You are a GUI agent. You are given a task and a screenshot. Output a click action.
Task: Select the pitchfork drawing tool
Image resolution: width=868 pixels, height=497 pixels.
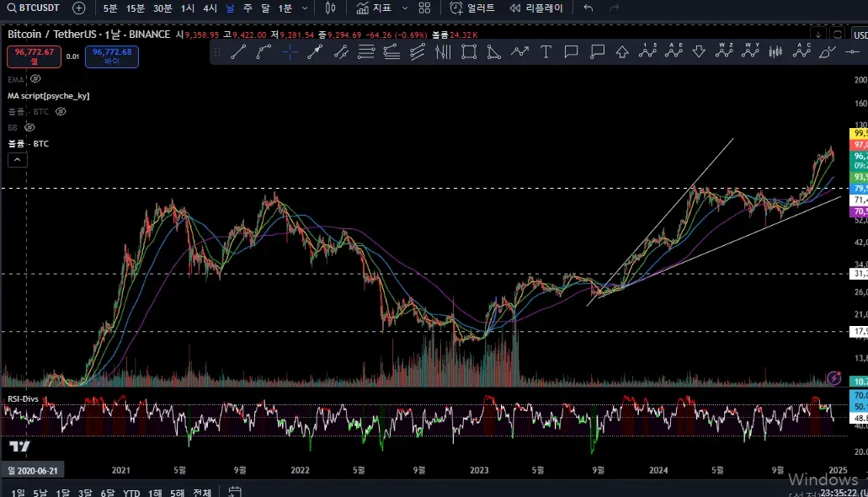pos(417,52)
